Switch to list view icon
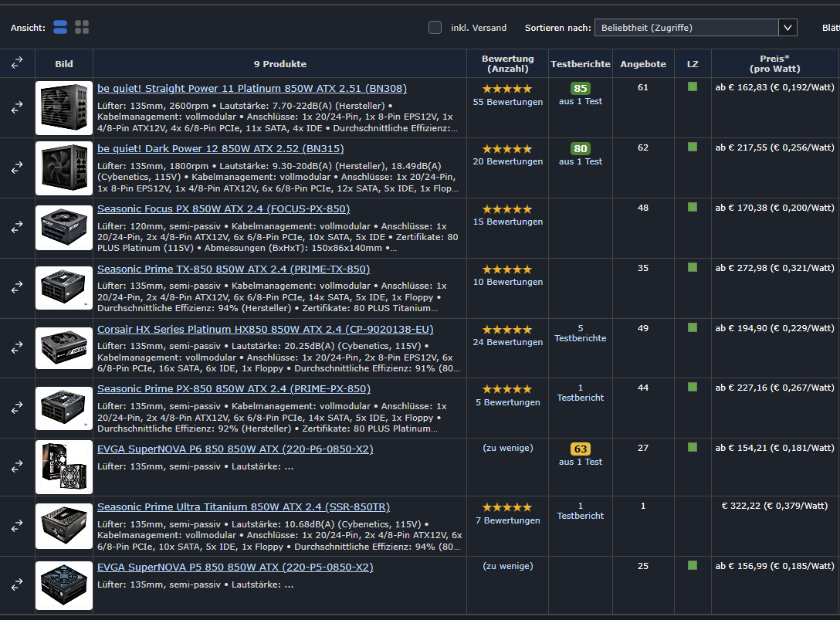Screen dimensions: 840x620 (60, 27)
